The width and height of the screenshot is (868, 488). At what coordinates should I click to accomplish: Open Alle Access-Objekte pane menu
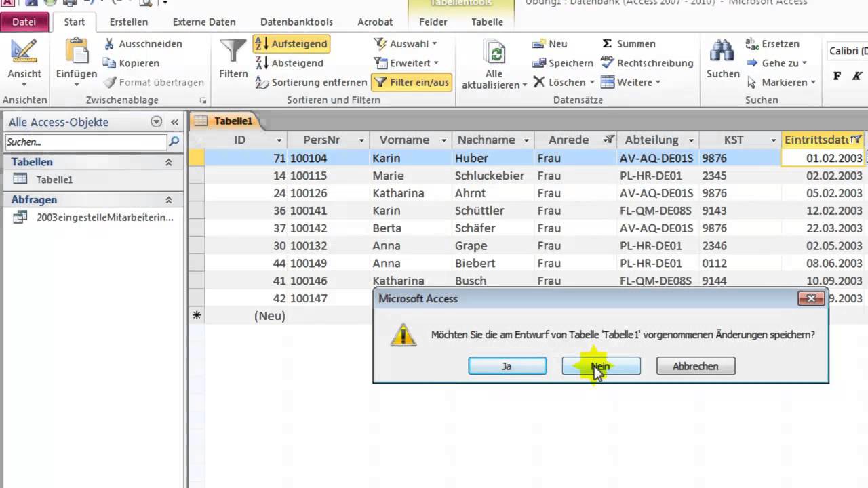coord(157,122)
